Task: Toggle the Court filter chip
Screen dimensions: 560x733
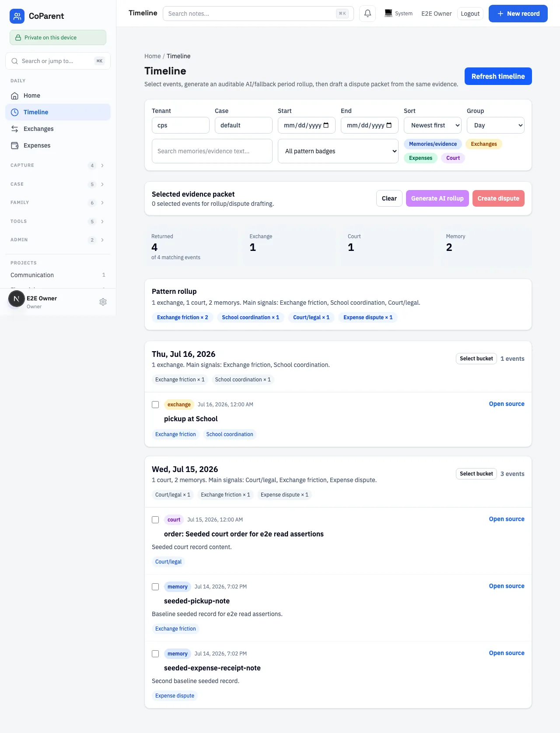Action: pos(453,158)
